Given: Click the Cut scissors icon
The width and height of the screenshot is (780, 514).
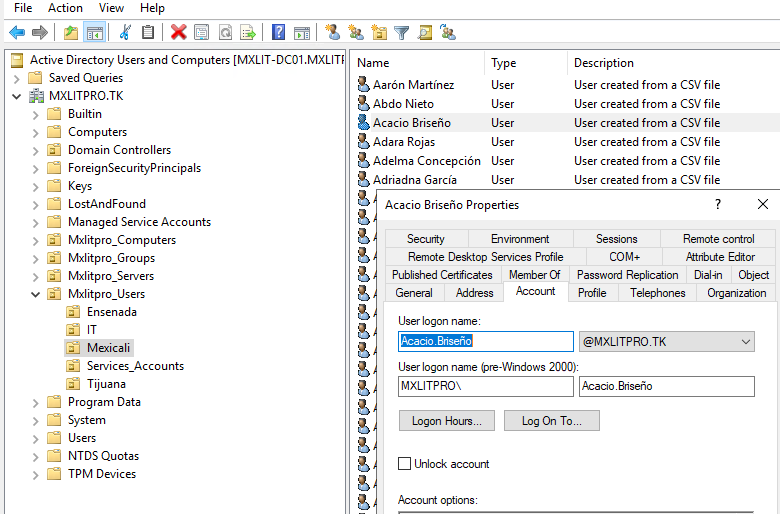Looking at the screenshot, I should coord(125,32).
